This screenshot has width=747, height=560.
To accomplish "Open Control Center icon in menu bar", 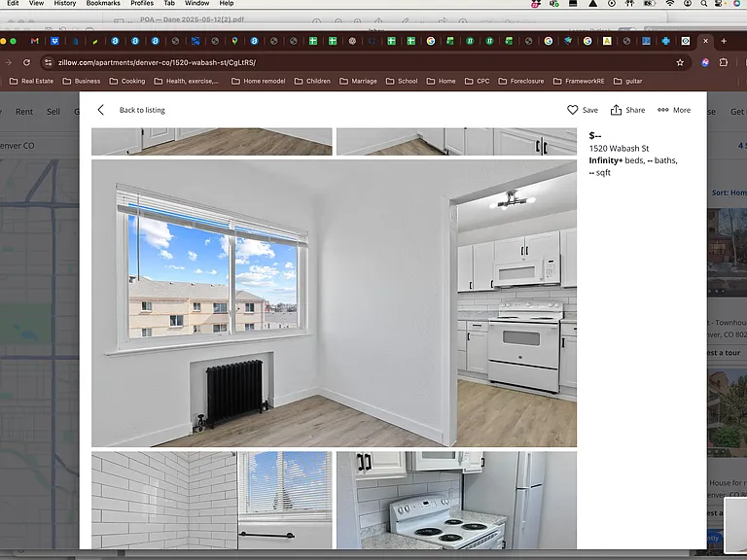I will pos(719,3).
